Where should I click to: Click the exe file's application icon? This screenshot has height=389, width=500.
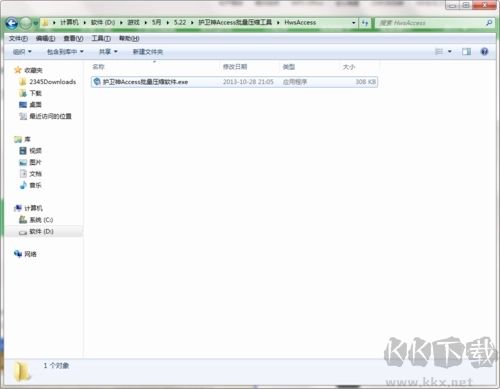(97, 81)
